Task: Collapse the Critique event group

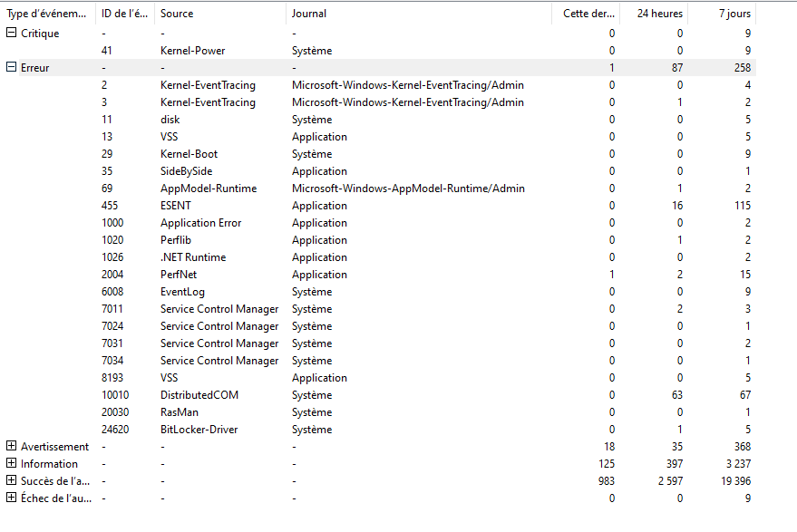Action: [12, 34]
